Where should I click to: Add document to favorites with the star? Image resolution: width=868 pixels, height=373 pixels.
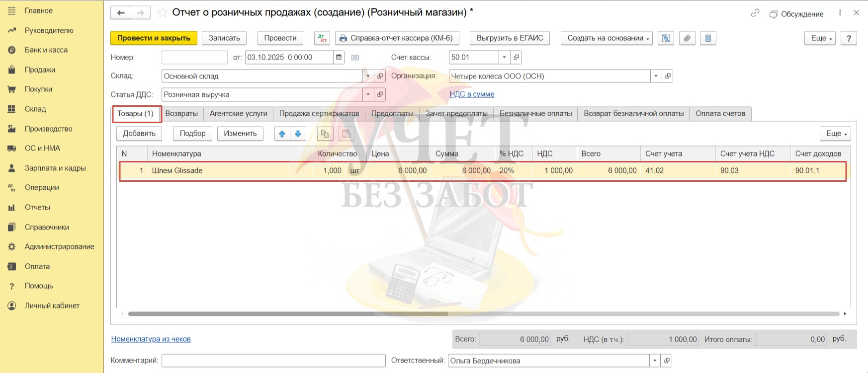point(162,13)
